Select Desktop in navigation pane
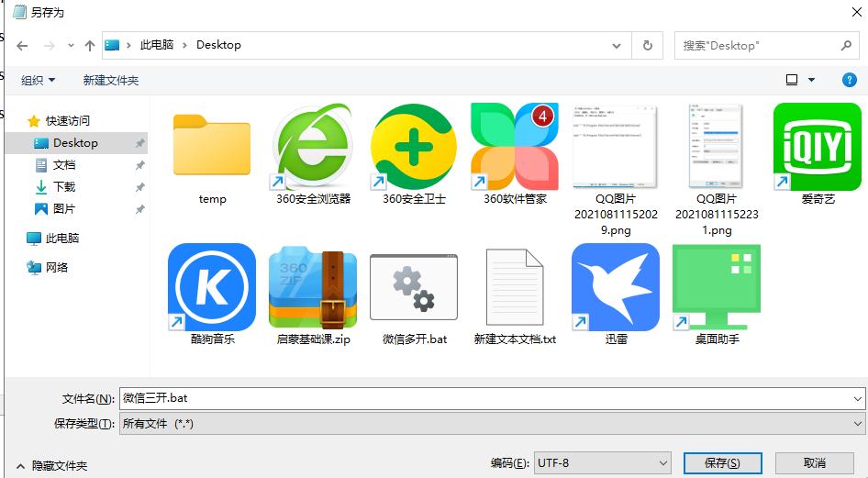 [x=76, y=143]
